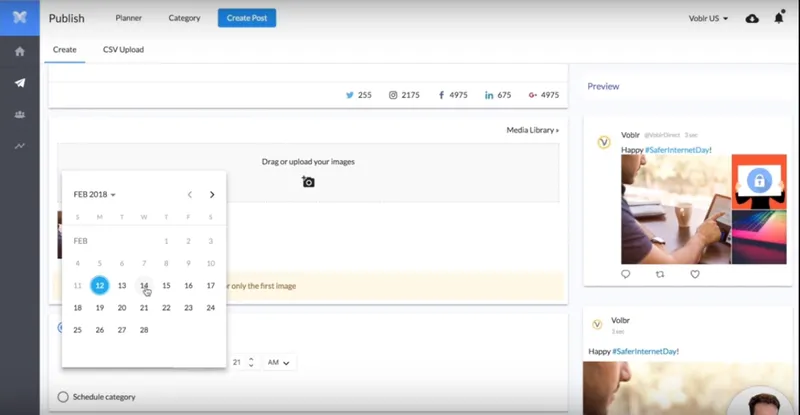The width and height of the screenshot is (800, 415).
Task: Open the AM/PM dropdown
Action: point(279,362)
